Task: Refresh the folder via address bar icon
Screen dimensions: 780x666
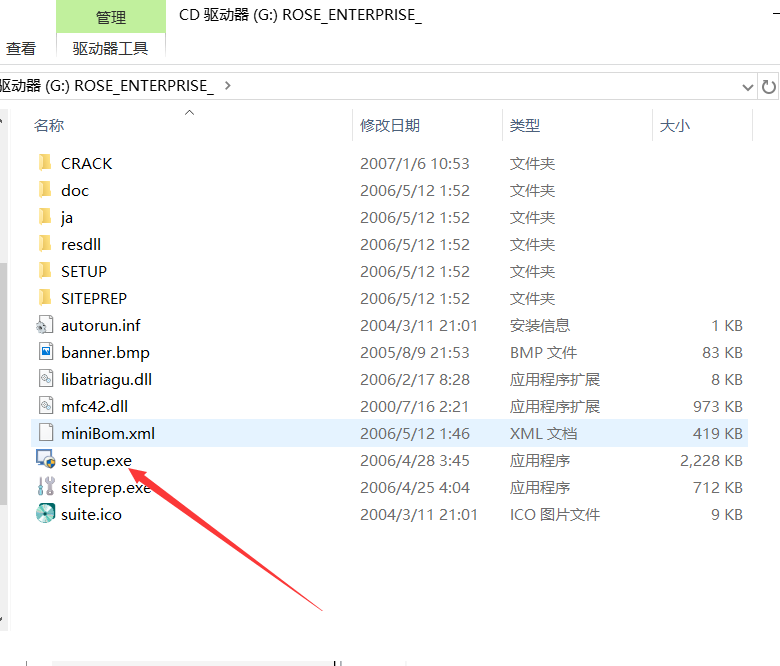Action: [x=769, y=87]
